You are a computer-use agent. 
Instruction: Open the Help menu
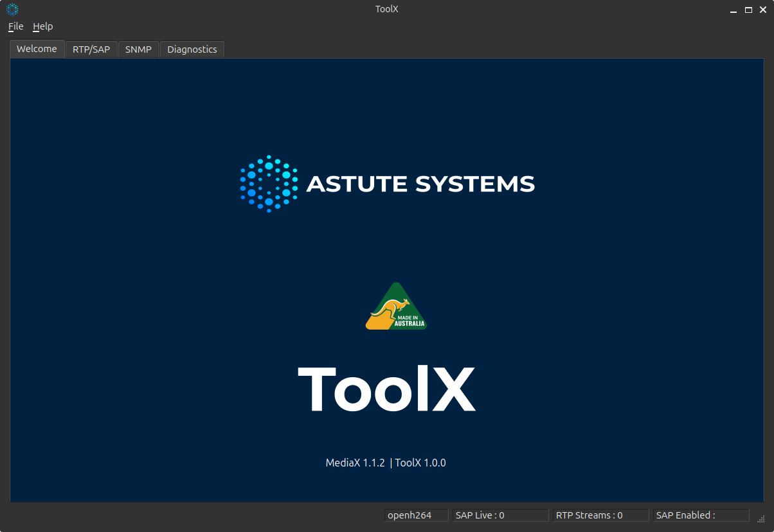click(42, 26)
